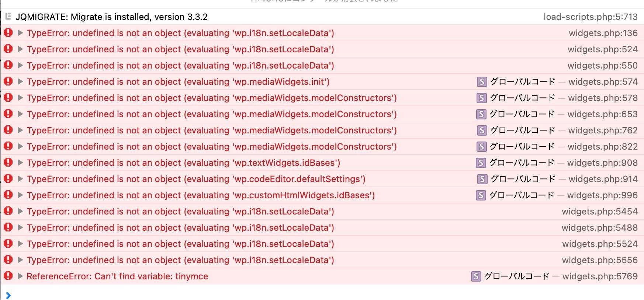This screenshot has width=644, height=300.
Task: Select JQMIGRATE Migrate is installed message
Action: [111, 17]
